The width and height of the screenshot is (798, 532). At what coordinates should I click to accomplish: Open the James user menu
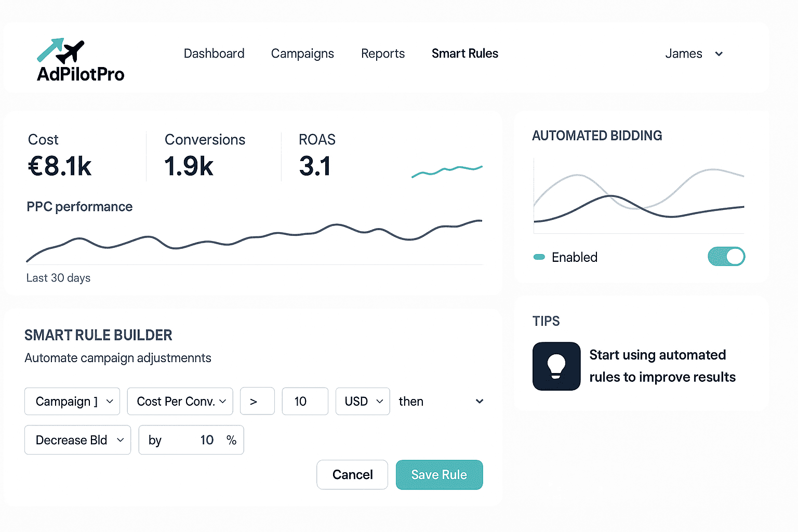coord(694,54)
